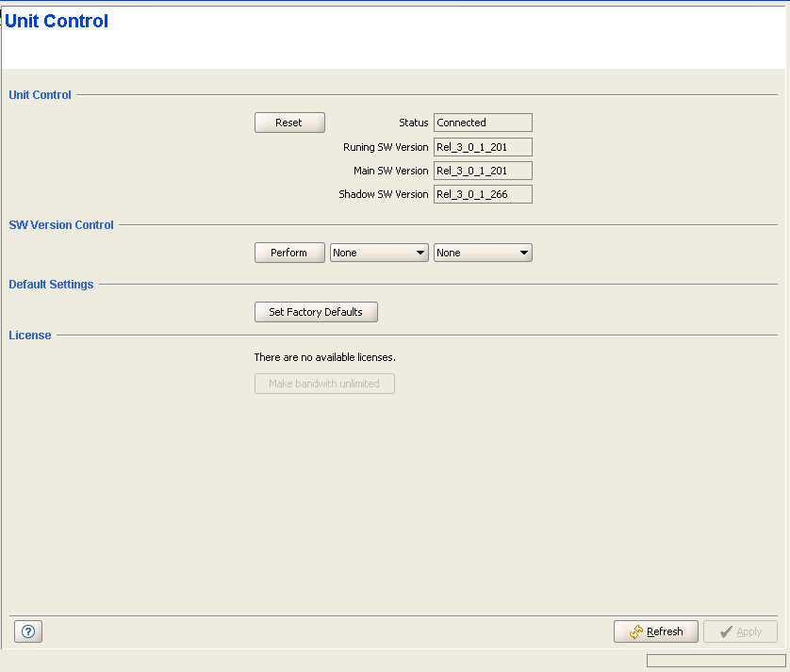This screenshot has width=790, height=672.
Task: Open the first None dropdown beside Perform
Action: point(379,253)
